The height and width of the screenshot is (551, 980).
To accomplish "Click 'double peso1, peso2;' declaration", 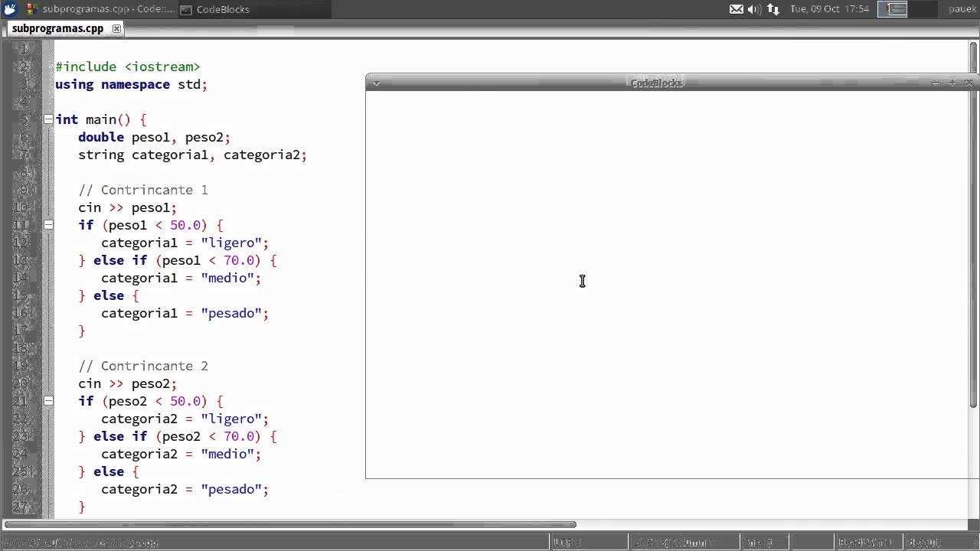I will (154, 137).
